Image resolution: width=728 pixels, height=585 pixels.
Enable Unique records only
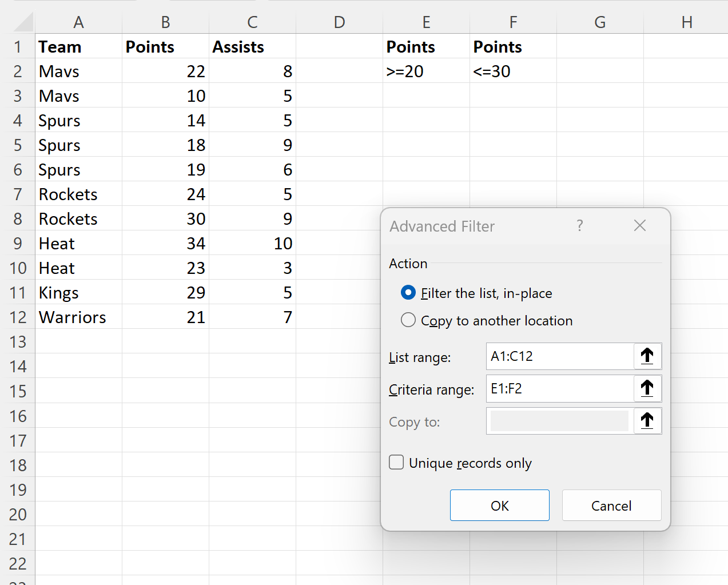pos(396,462)
